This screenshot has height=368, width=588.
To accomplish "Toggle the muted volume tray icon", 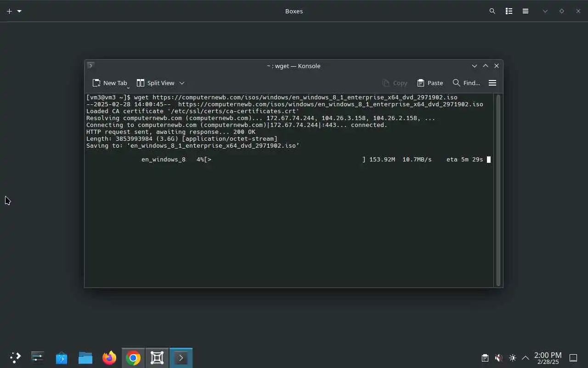I will tap(498, 358).
